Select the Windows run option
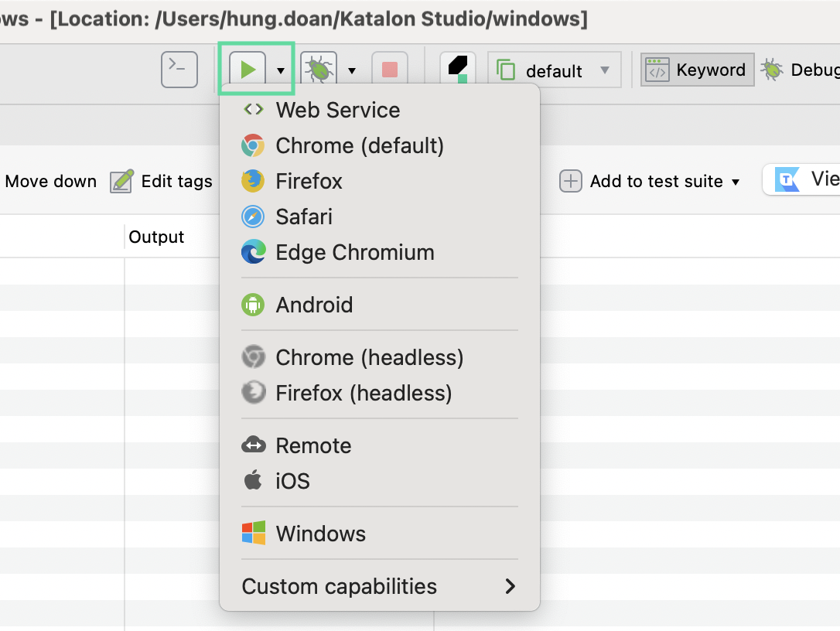 click(320, 534)
